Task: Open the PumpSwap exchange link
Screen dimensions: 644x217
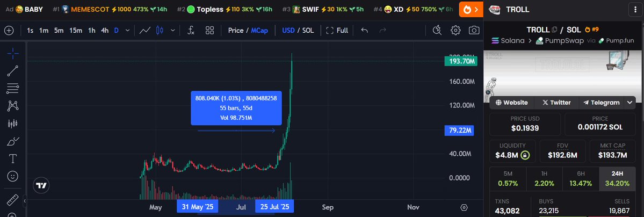Action: [x=560, y=41]
